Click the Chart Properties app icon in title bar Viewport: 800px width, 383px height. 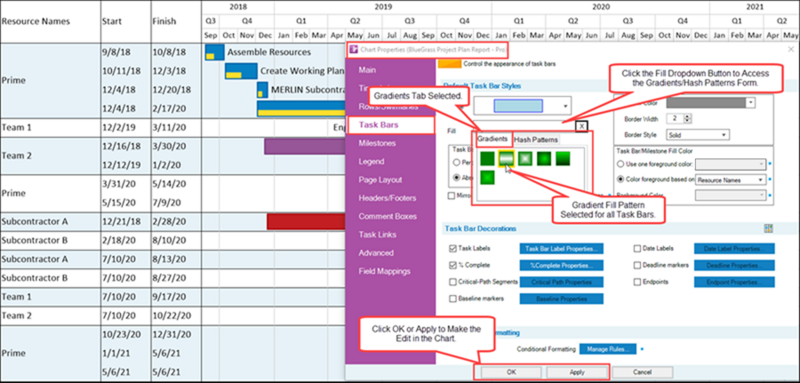pyautogui.click(x=353, y=49)
